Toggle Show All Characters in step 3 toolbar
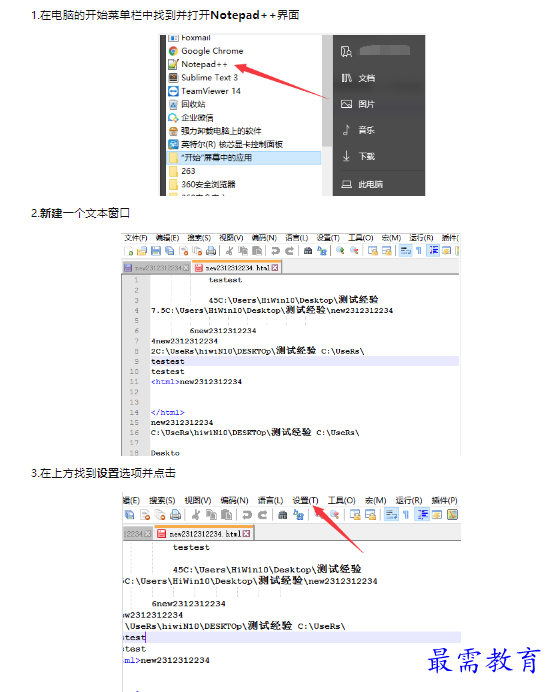Image resolution: width=549 pixels, height=692 pixels. (x=406, y=515)
